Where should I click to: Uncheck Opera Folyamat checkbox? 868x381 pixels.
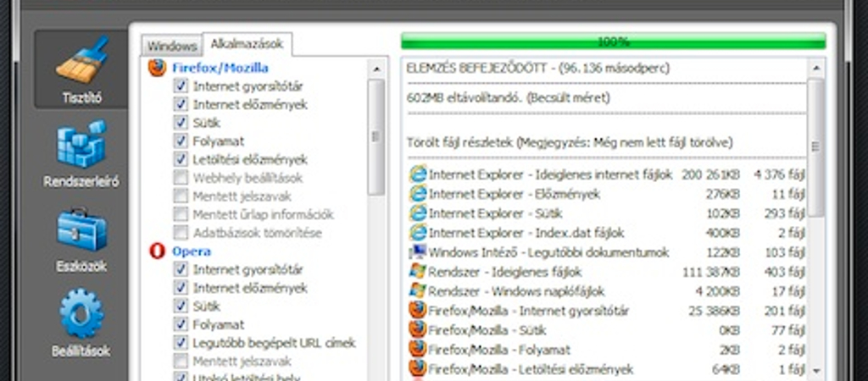[181, 324]
